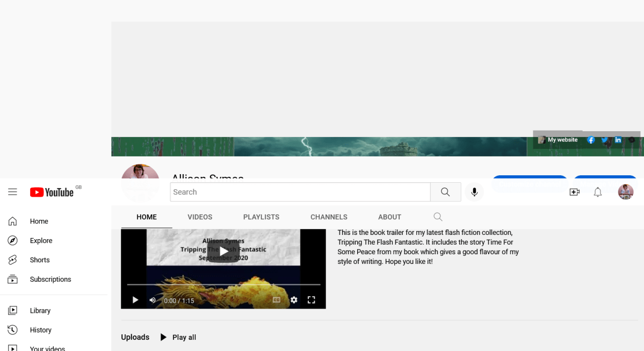Click inside the Search input field
Screen dimensions: 644x351
pos(300,192)
